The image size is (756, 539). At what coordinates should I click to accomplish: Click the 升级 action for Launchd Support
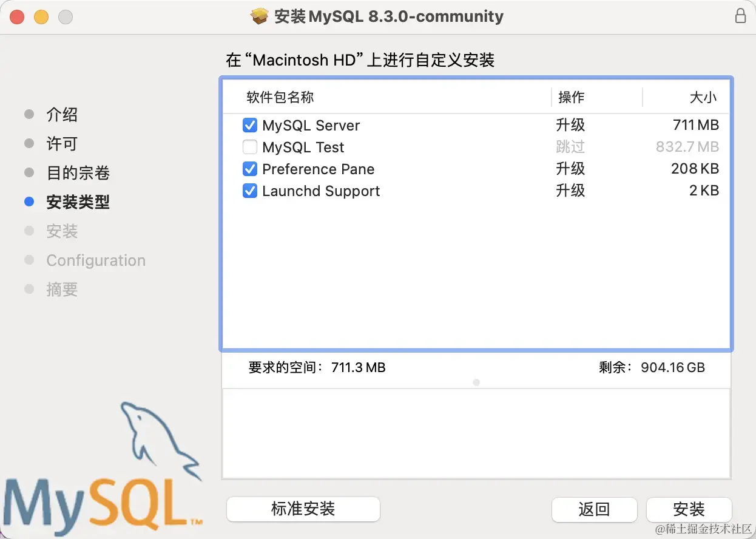tap(570, 191)
